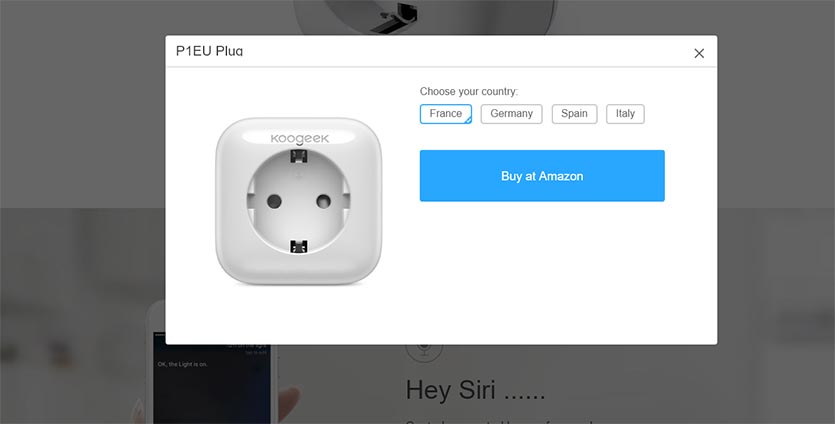
Task: Pick Spain from country options
Action: click(574, 114)
